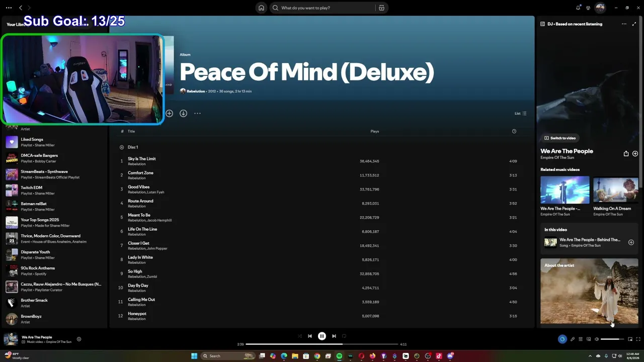Toggle shuffle in the player bar

pos(300,336)
